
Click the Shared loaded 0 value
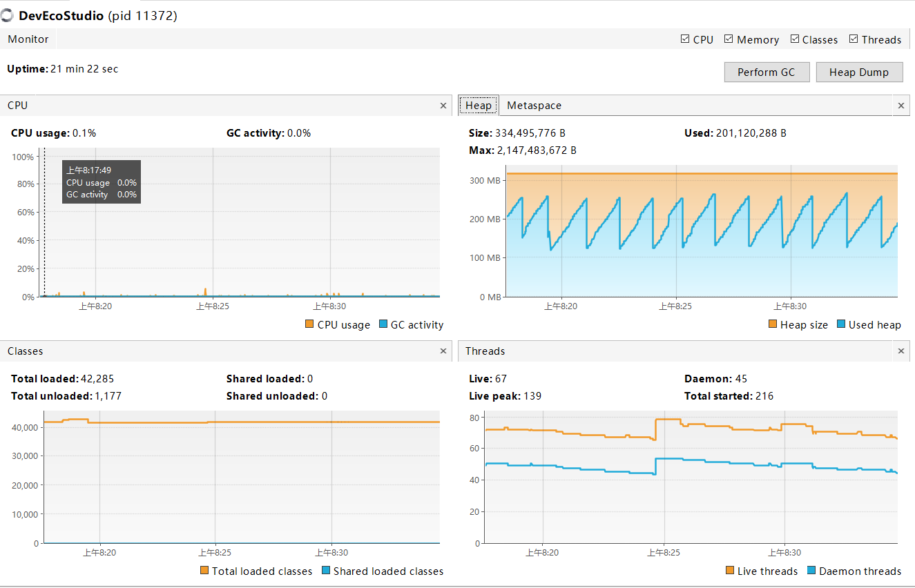(x=310, y=379)
